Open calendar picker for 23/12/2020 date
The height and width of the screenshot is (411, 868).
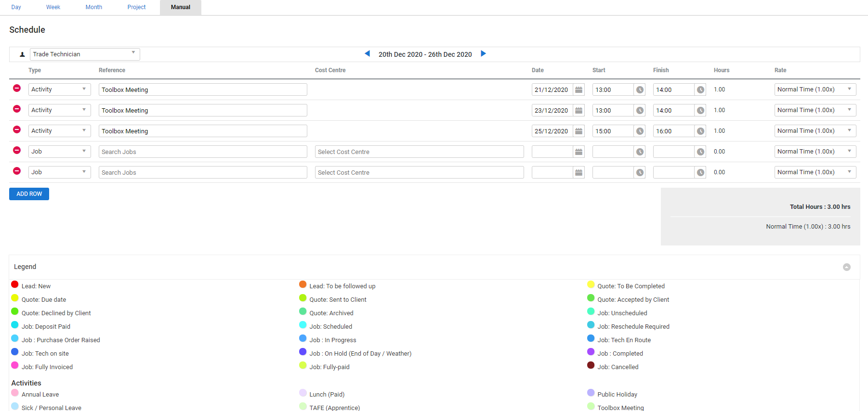tap(579, 110)
